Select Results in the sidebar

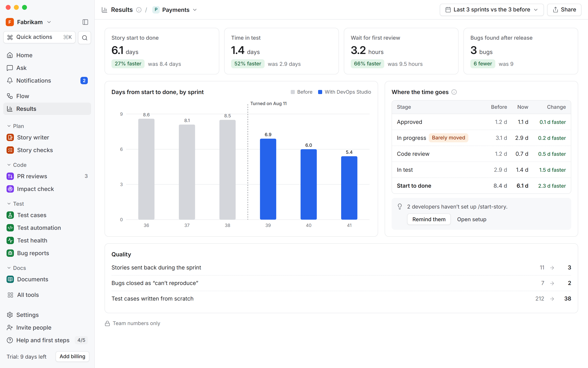pyautogui.click(x=47, y=109)
